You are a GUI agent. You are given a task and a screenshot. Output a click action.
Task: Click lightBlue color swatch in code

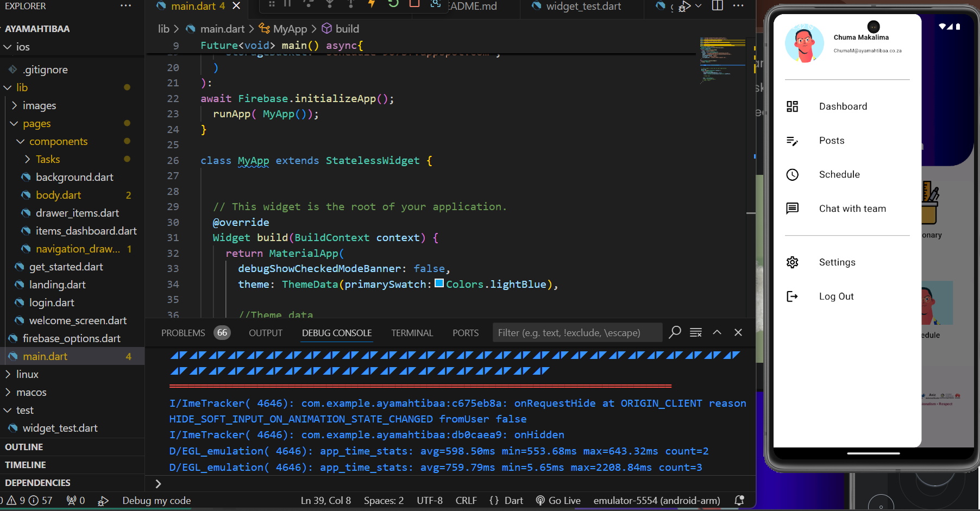pyautogui.click(x=439, y=283)
